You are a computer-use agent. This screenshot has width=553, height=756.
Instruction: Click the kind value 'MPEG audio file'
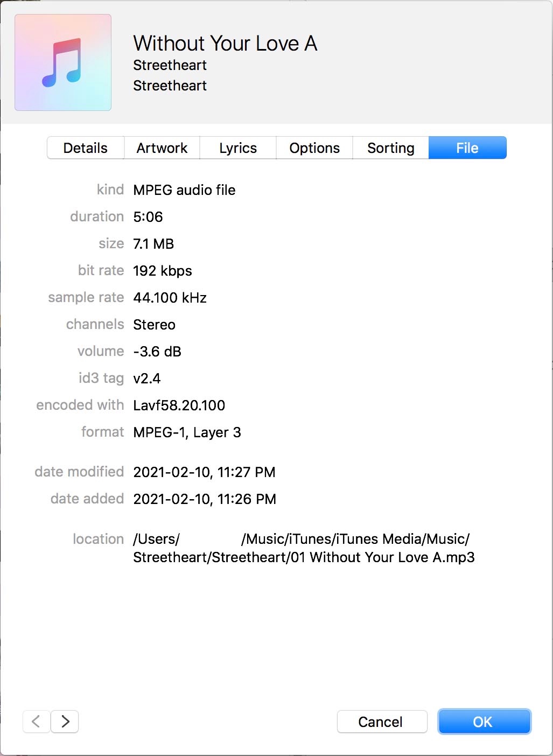tap(184, 190)
